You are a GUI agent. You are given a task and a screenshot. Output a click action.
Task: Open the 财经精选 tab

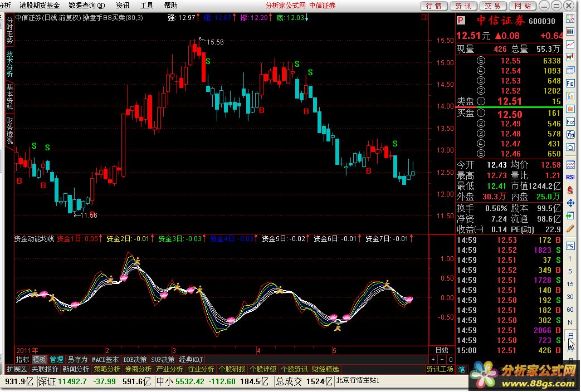click(x=325, y=369)
